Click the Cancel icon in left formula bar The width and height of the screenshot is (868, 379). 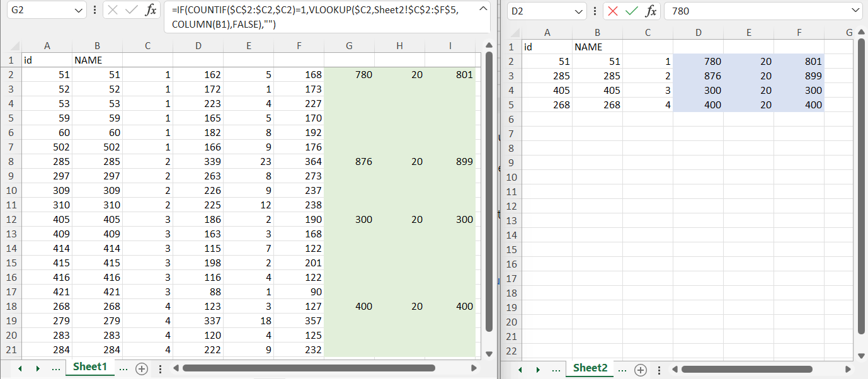tap(113, 10)
